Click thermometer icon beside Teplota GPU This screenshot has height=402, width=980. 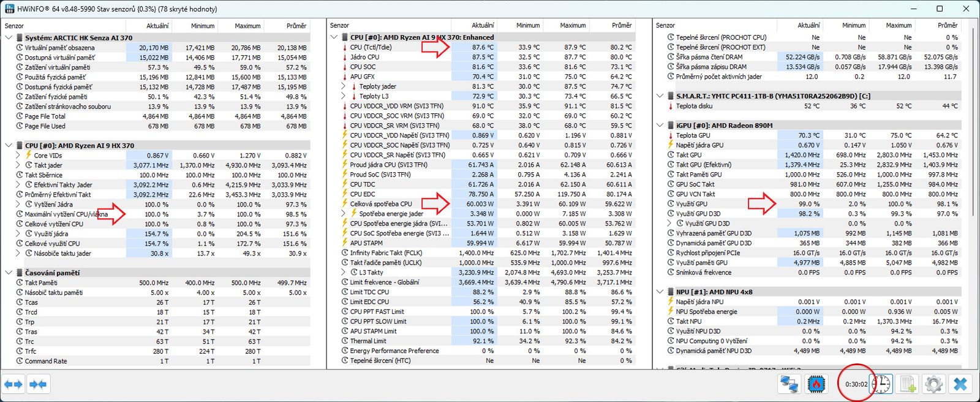670,135
